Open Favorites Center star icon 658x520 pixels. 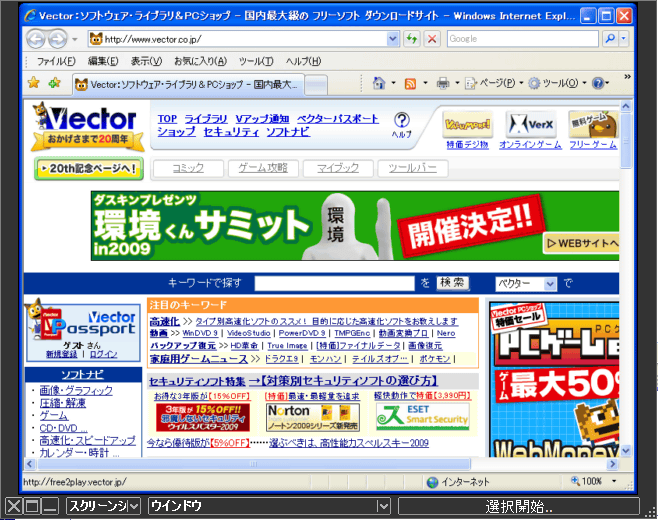click(x=34, y=83)
